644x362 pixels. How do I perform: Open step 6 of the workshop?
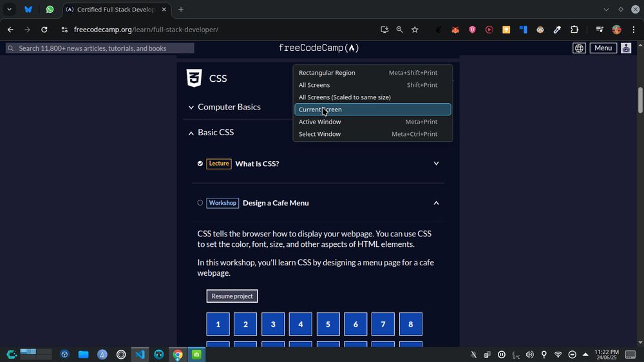pos(355,324)
